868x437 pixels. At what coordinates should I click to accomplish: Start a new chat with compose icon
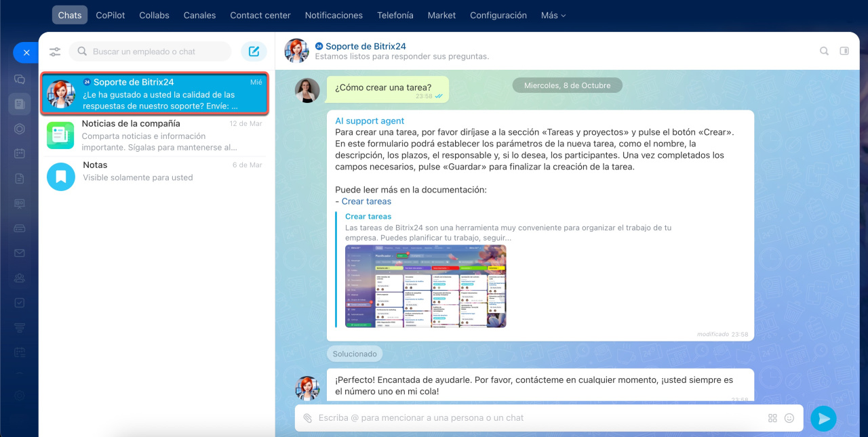(254, 51)
